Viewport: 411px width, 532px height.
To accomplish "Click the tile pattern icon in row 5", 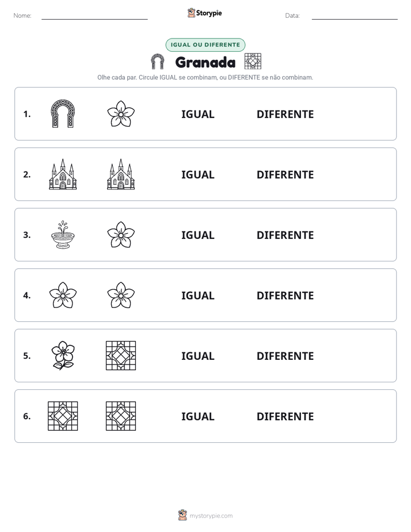I will coord(121,355).
